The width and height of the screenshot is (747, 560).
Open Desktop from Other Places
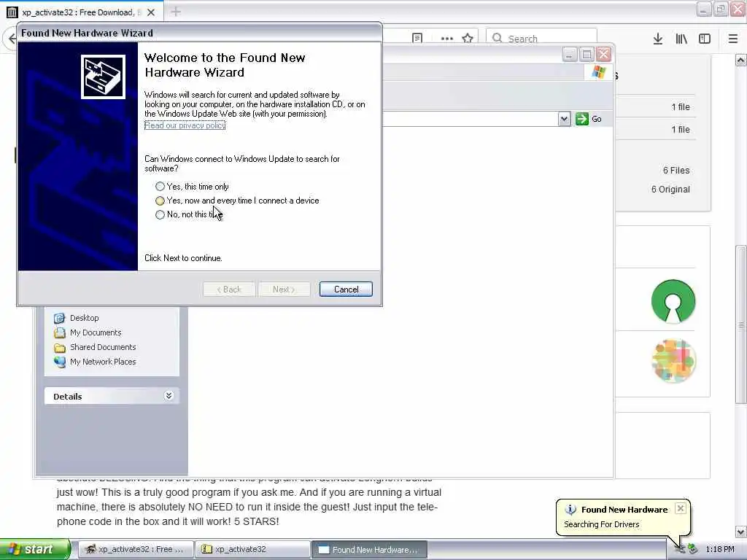(85, 318)
